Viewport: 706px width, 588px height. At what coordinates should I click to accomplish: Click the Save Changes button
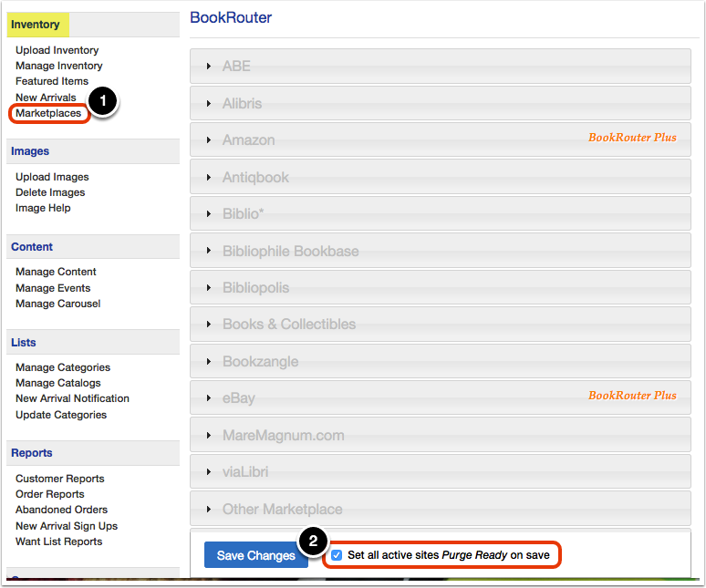point(255,555)
